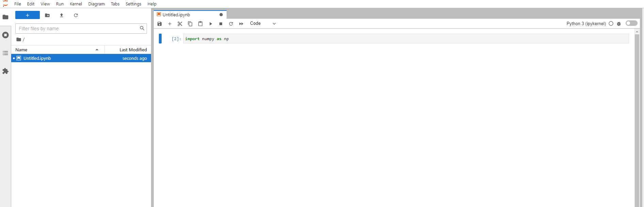Copy the selected cell

point(190,24)
